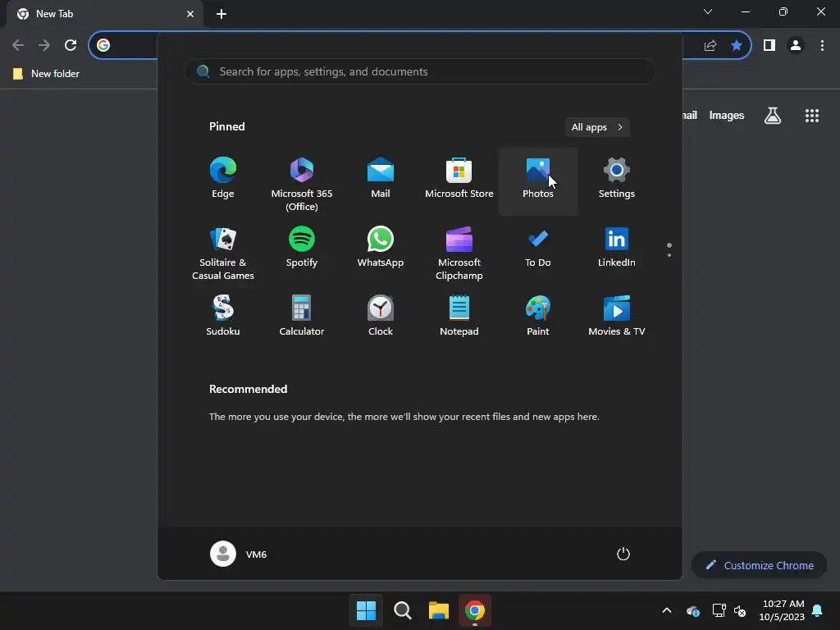Open a new tab in Chrome
840x630 pixels.
[x=221, y=14]
